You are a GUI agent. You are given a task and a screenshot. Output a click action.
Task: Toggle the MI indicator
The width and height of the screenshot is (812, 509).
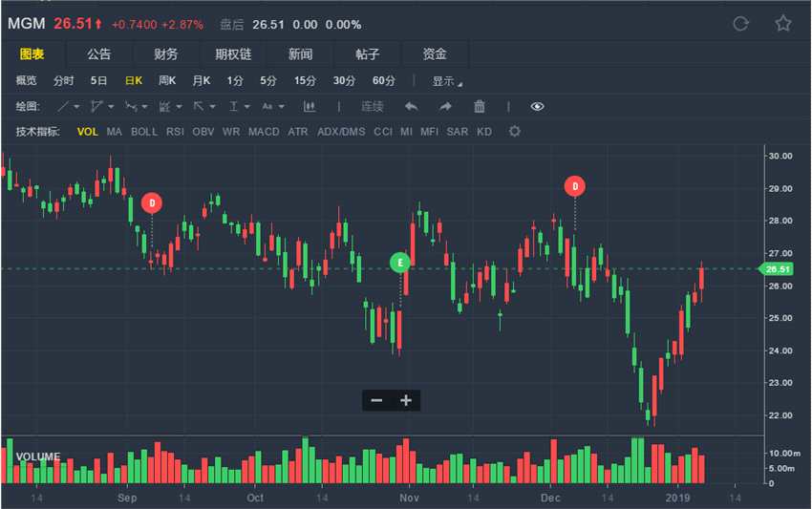(x=407, y=132)
